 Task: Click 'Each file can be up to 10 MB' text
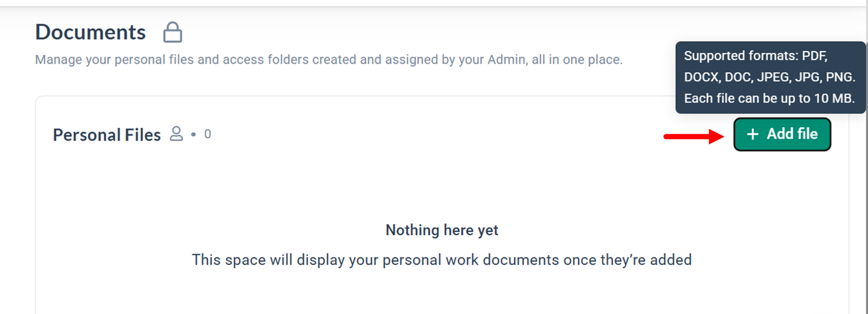769,99
